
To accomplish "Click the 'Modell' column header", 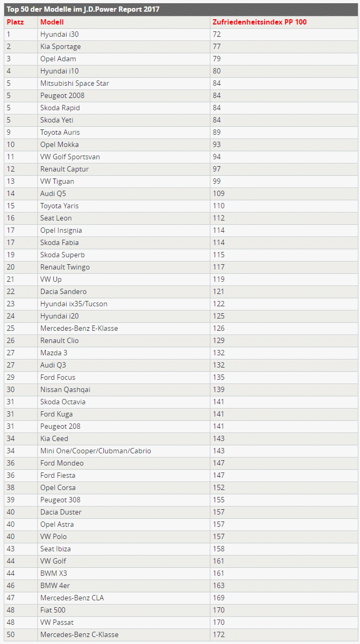I will tap(52, 22).
